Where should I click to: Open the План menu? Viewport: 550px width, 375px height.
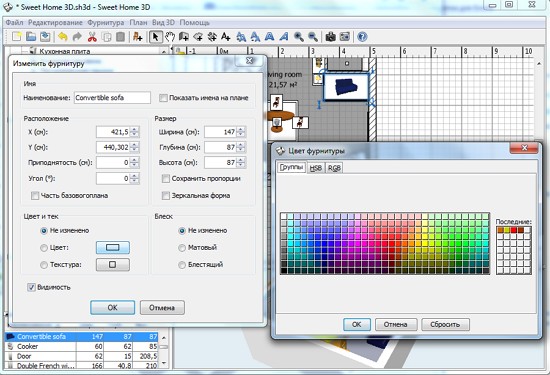tap(138, 22)
